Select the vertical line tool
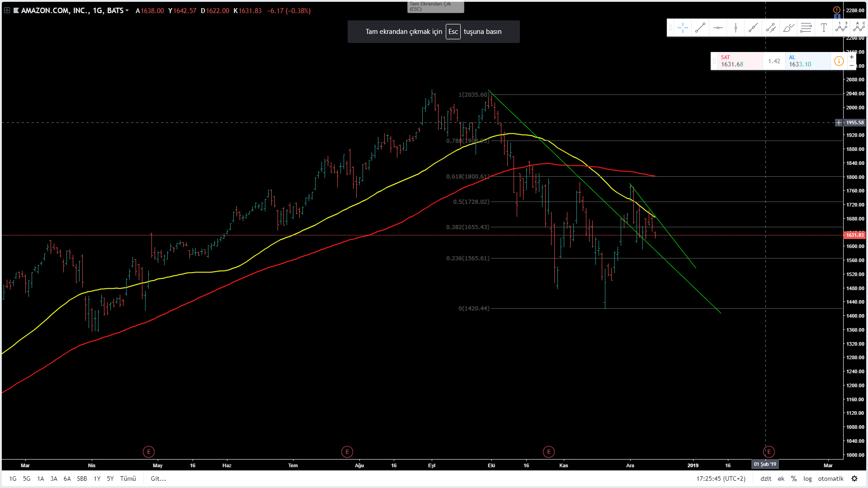868x488 pixels. (x=736, y=28)
